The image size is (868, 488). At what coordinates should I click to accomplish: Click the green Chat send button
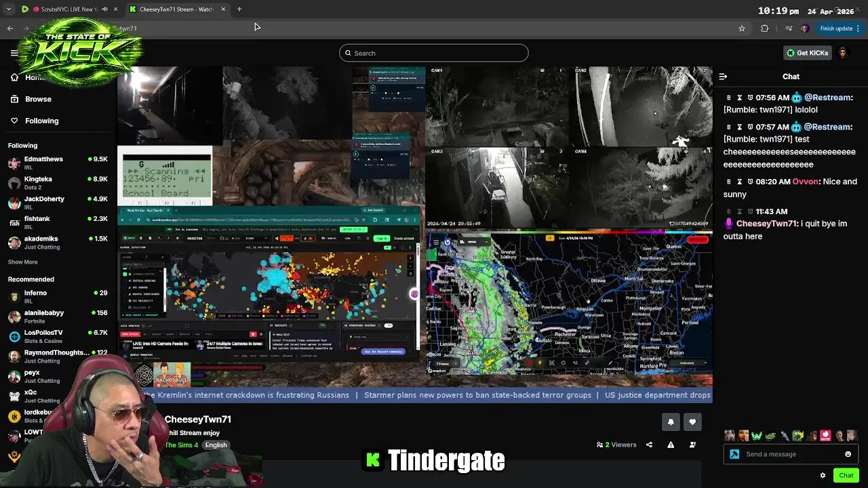(846, 475)
